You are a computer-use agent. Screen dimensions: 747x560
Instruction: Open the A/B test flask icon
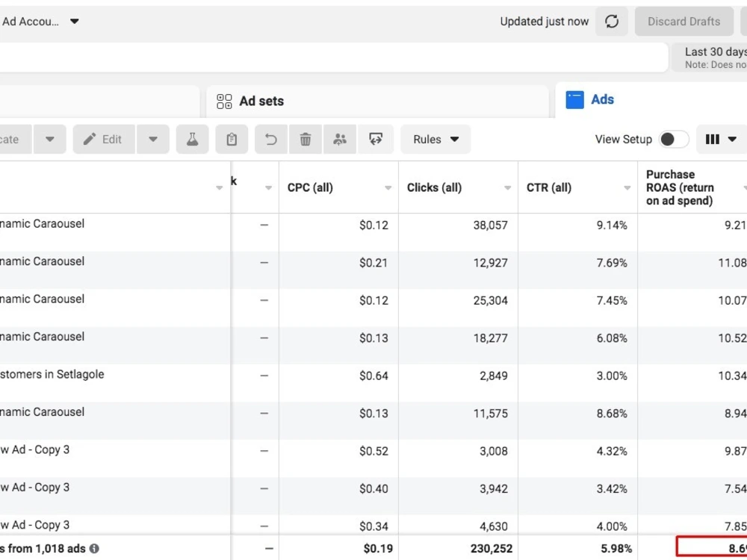193,140
